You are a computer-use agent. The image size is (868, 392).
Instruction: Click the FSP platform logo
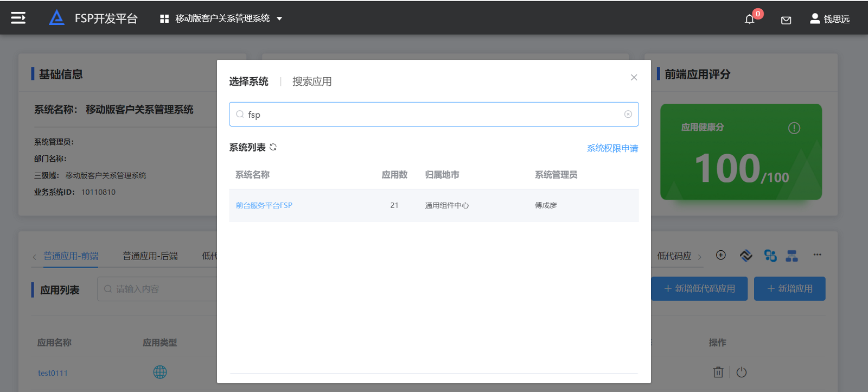tap(56, 18)
